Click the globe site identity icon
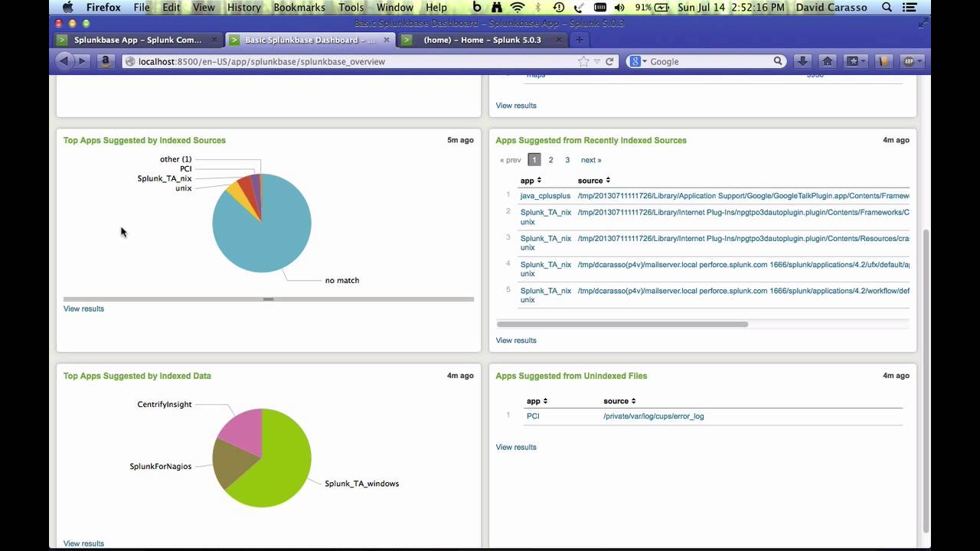980x551 pixels. tap(130, 61)
